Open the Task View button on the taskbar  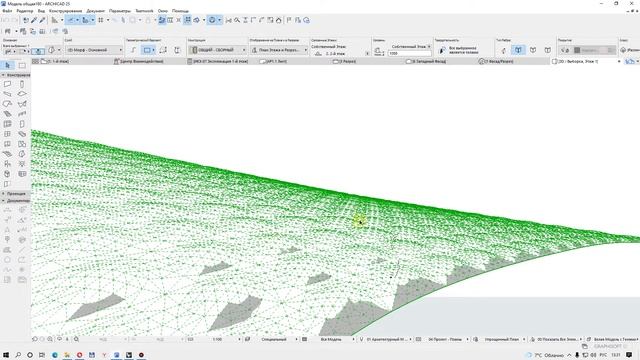42,355
